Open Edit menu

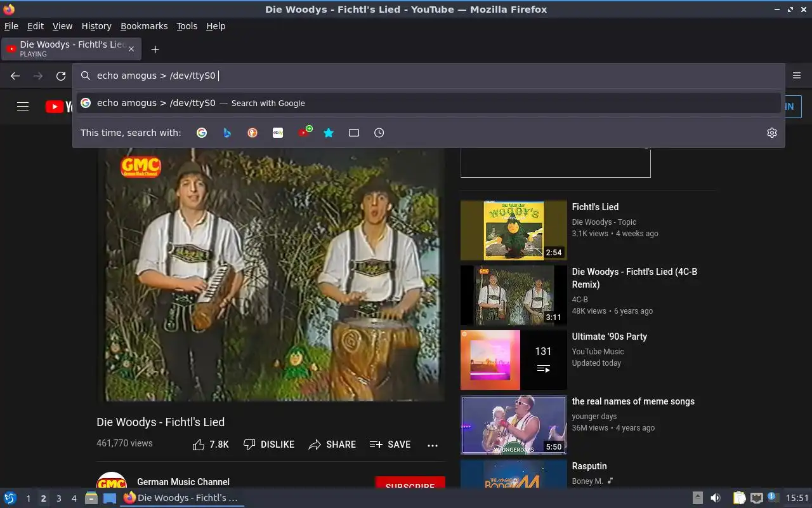click(x=36, y=26)
